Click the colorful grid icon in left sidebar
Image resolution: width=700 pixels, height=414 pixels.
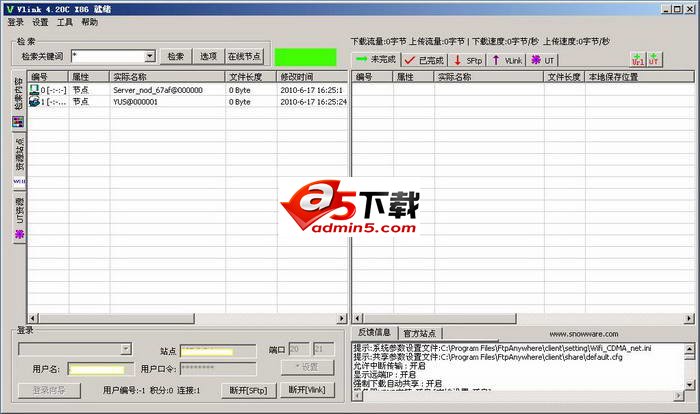(18, 121)
